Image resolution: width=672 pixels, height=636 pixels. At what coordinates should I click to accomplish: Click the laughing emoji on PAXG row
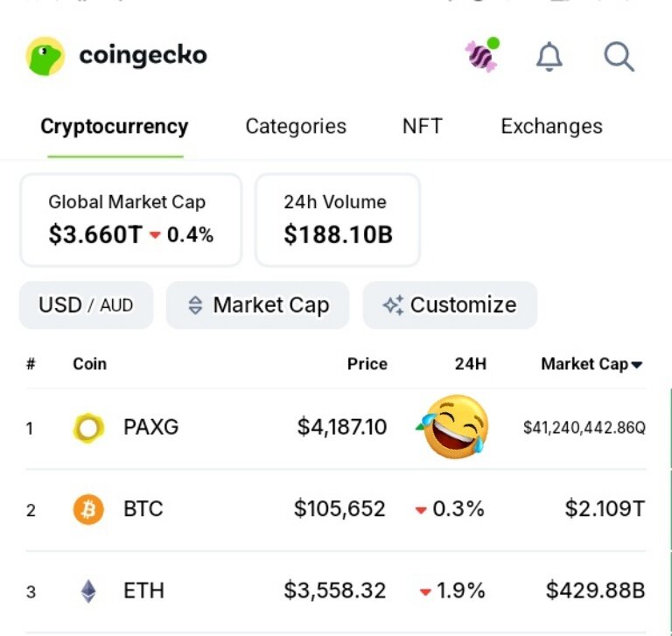coord(455,426)
